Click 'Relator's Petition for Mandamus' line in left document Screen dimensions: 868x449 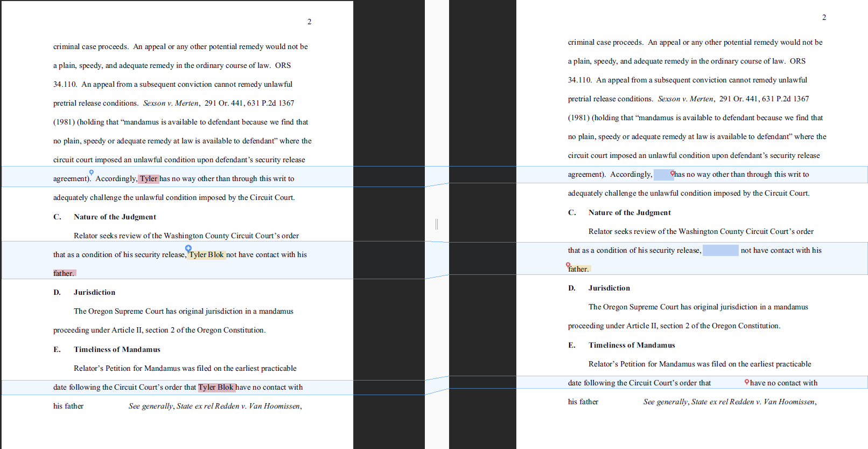click(185, 368)
